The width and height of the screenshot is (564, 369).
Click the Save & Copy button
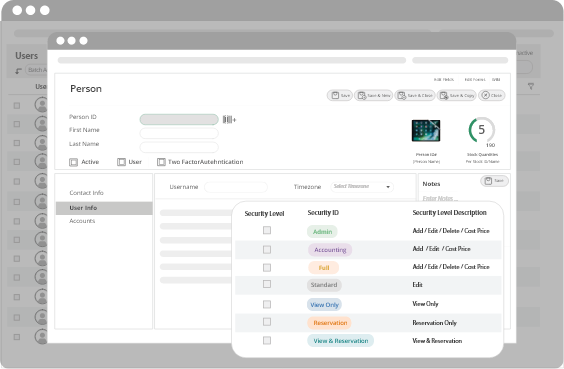(x=456, y=95)
